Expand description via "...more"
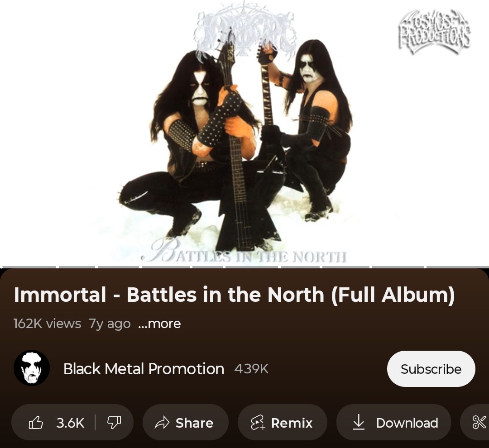This screenshot has height=448, width=489. (159, 324)
